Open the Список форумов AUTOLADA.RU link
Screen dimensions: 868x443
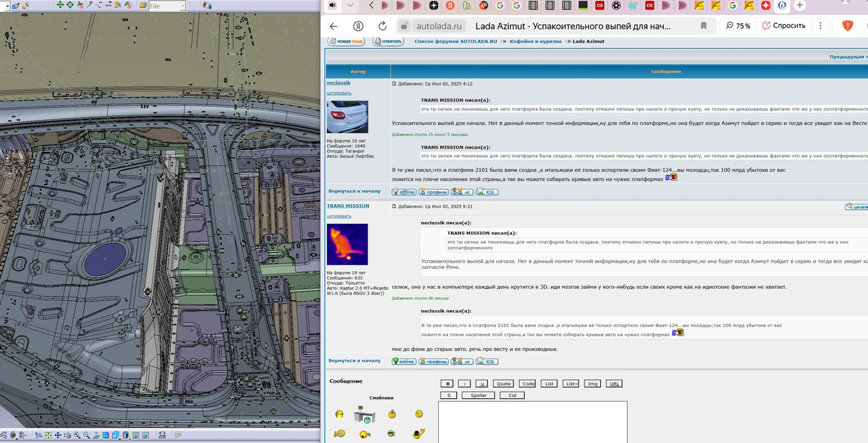coord(456,41)
